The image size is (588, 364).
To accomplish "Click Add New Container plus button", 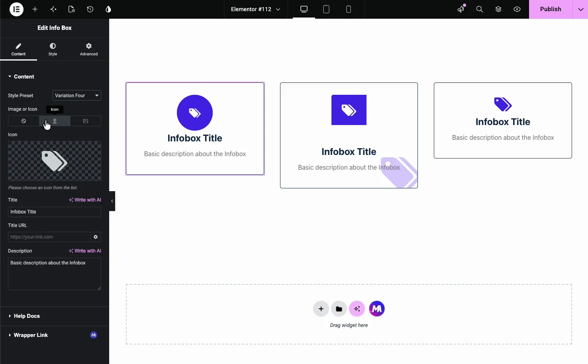I will [321, 309].
